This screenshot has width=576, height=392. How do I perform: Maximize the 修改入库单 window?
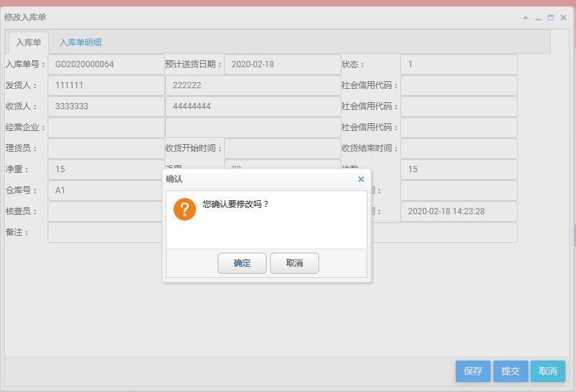coord(551,17)
